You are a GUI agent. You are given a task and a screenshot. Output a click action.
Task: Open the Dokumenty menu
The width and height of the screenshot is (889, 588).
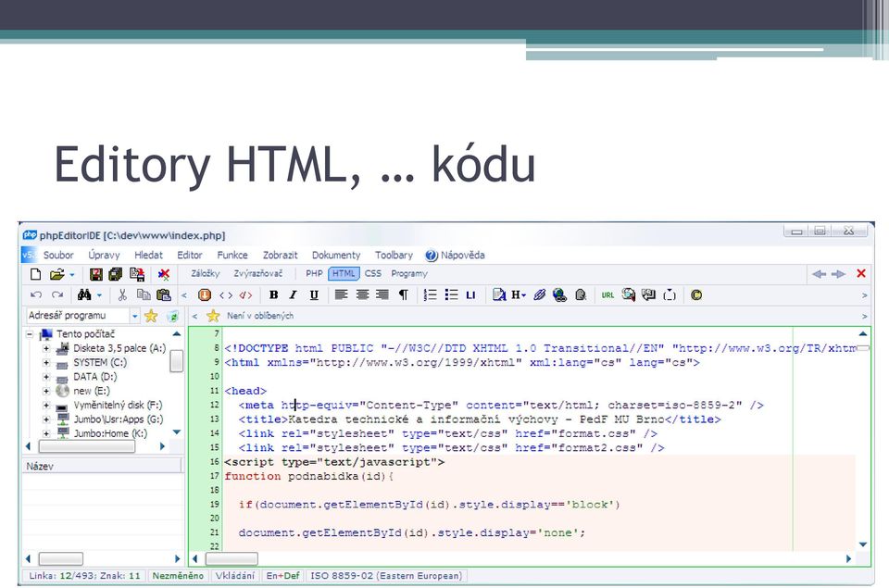coord(336,256)
